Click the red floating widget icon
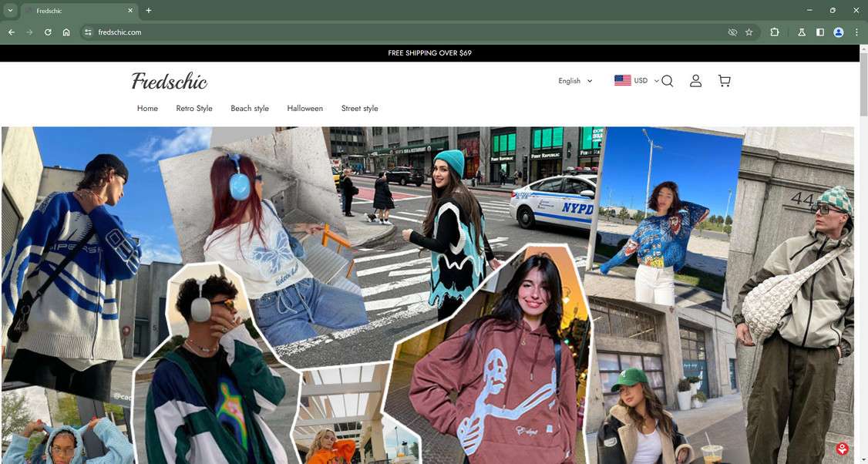868x464 pixels. [842, 449]
